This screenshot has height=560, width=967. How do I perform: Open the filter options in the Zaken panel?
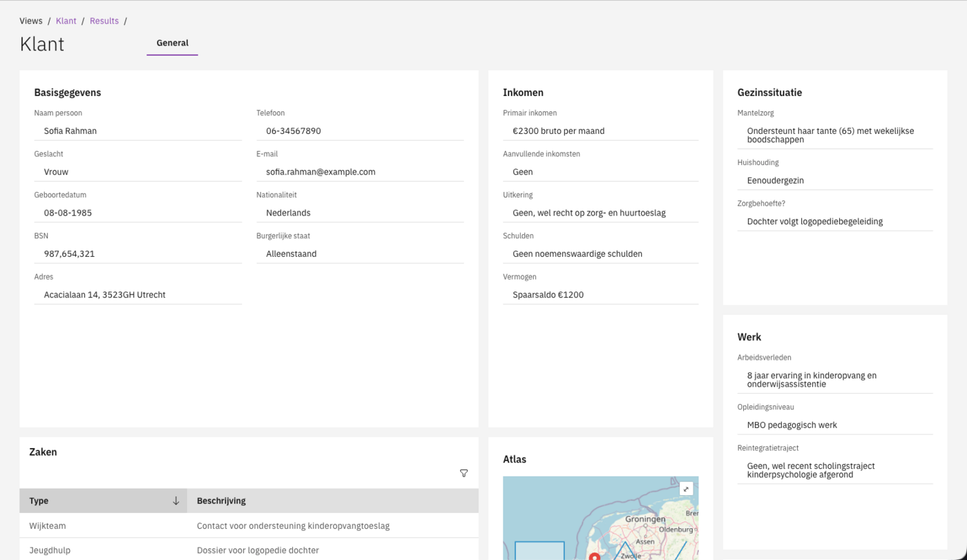point(463,474)
